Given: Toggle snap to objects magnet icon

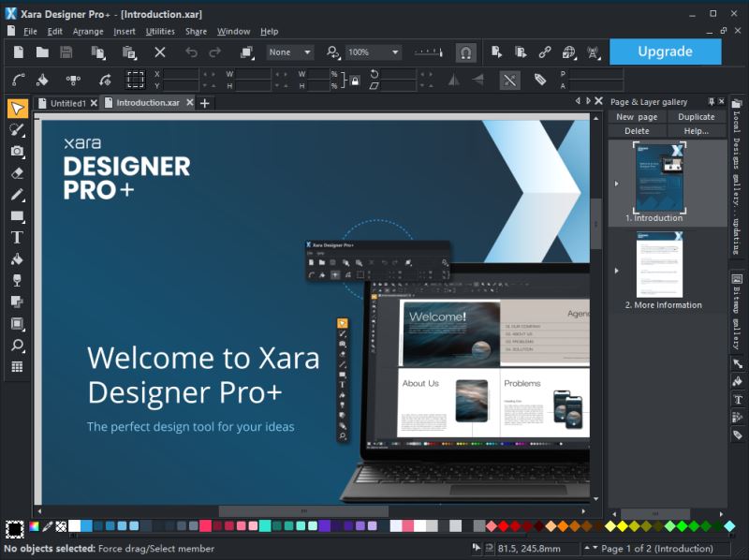Looking at the screenshot, I should coord(466,52).
